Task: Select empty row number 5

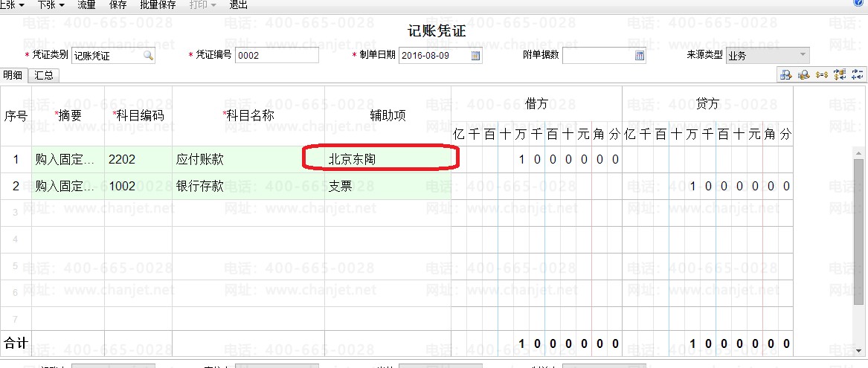Action: [x=16, y=266]
